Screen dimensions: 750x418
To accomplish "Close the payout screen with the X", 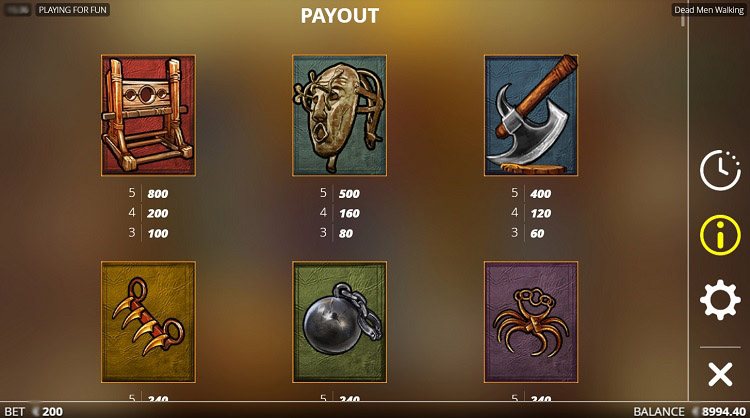I will pyautogui.click(x=720, y=374).
